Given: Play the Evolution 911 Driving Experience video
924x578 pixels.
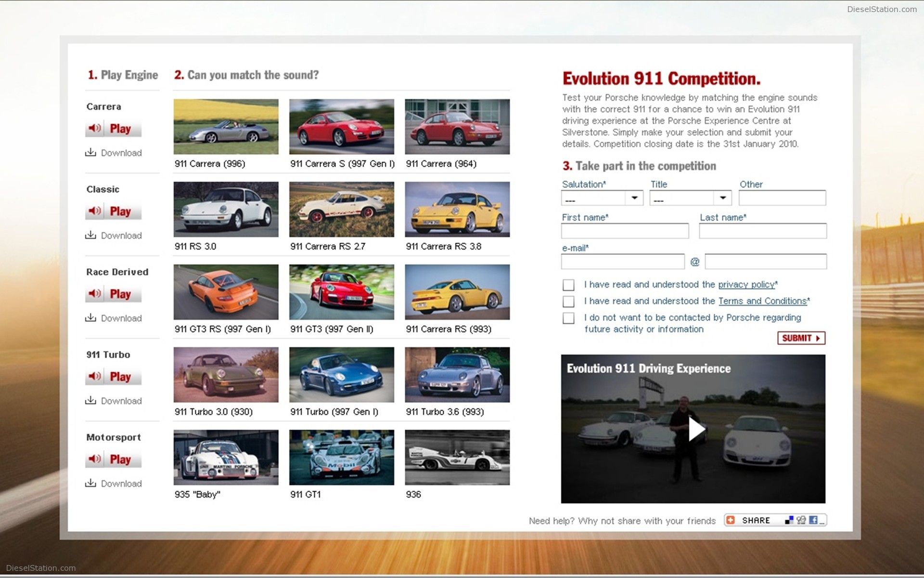Looking at the screenshot, I should pos(696,429).
